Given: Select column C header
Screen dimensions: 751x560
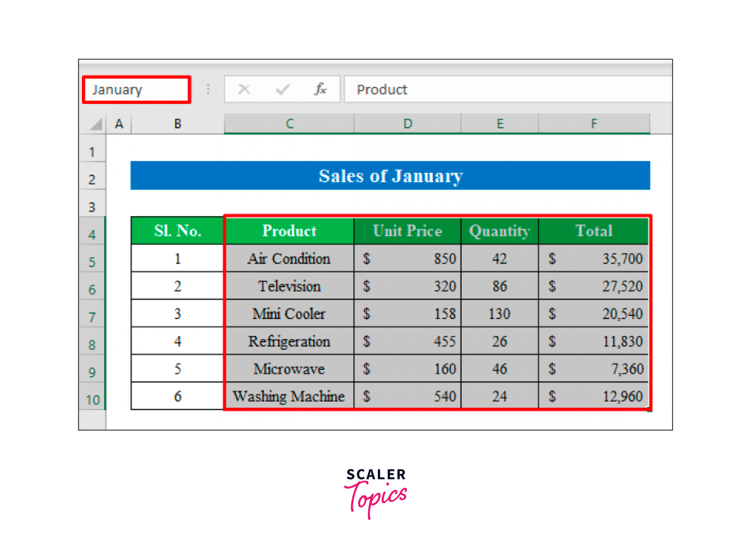Looking at the screenshot, I should [289, 124].
